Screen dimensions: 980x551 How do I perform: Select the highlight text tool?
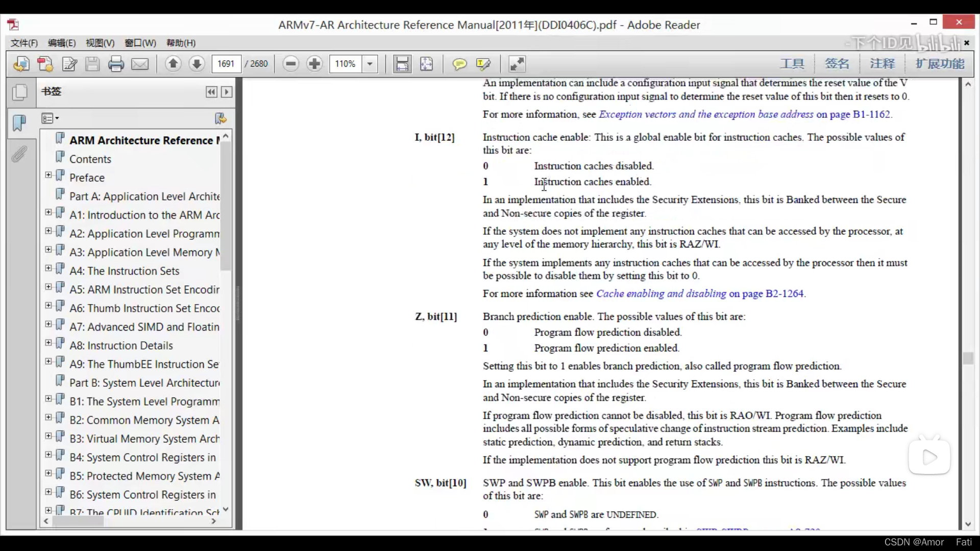pyautogui.click(x=483, y=64)
